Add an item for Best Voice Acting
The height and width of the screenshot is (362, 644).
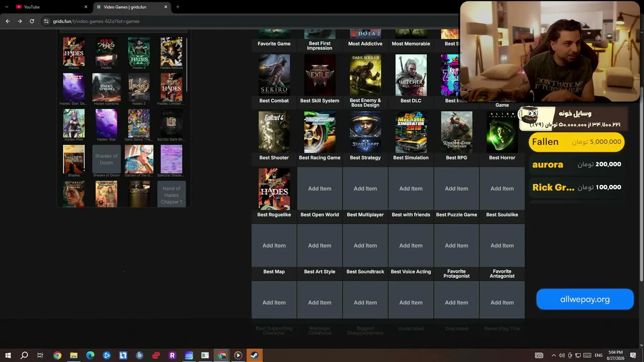point(411,245)
